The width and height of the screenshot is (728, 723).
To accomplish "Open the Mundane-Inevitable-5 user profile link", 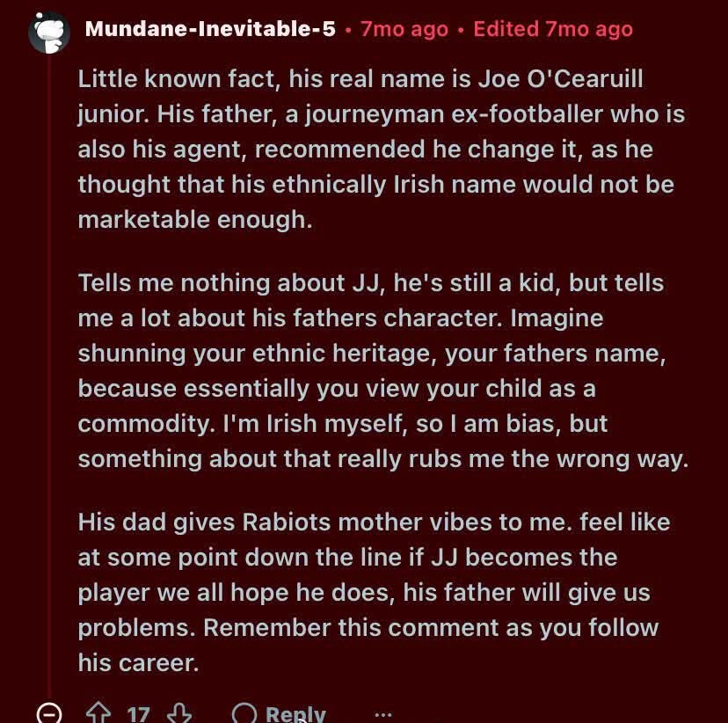I will click(x=210, y=29).
